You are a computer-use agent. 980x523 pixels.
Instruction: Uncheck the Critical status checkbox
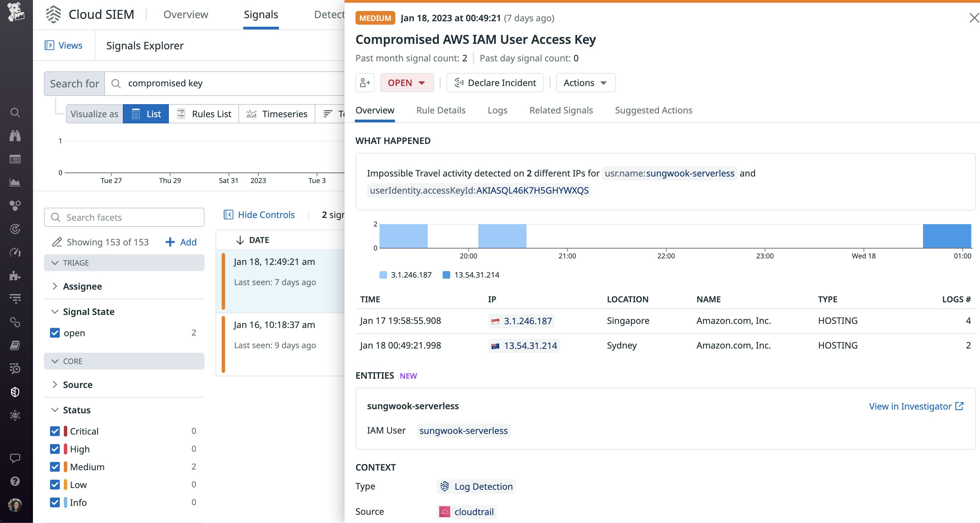55,431
